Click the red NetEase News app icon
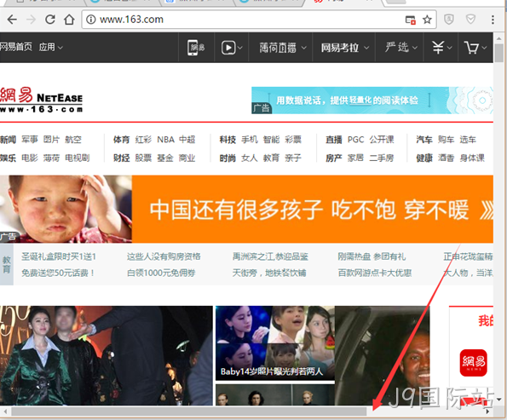The width and height of the screenshot is (507, 420). coord(474,363)
